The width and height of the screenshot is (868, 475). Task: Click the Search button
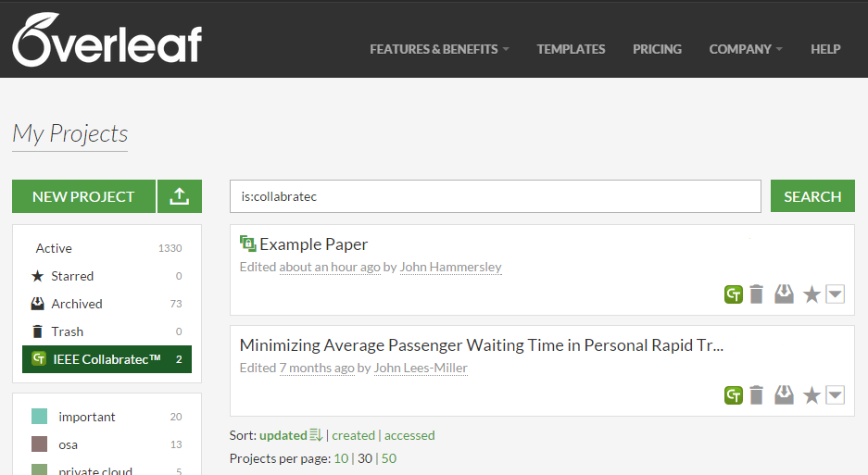coord(812,196)
